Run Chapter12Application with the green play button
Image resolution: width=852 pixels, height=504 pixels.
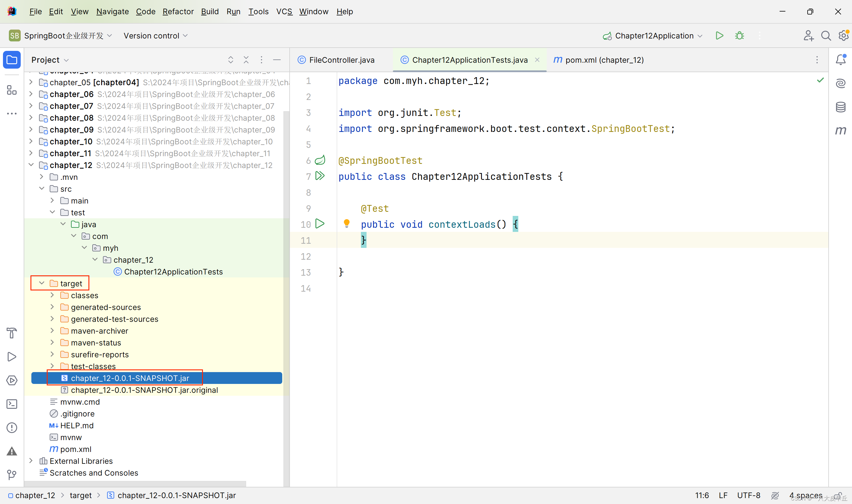pos(719,36)
